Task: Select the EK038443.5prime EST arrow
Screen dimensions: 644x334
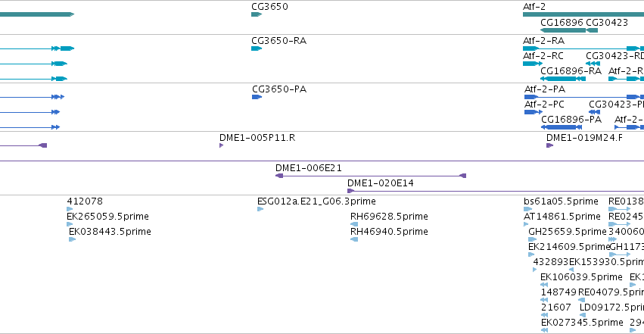Action: point(73,239)
